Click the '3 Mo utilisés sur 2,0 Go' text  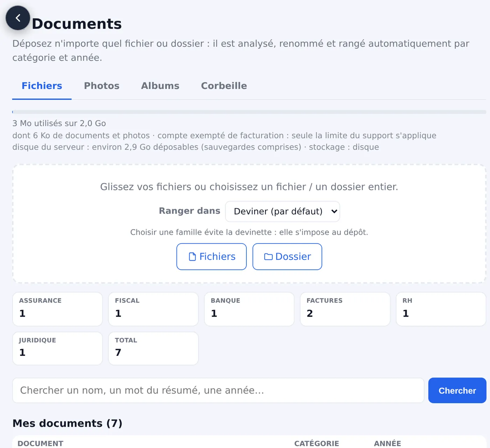(x=59, y=123)
